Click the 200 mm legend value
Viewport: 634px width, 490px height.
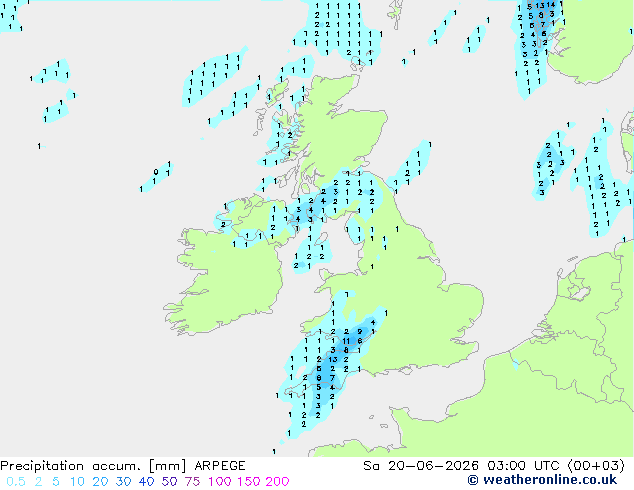tap(277, 482)
